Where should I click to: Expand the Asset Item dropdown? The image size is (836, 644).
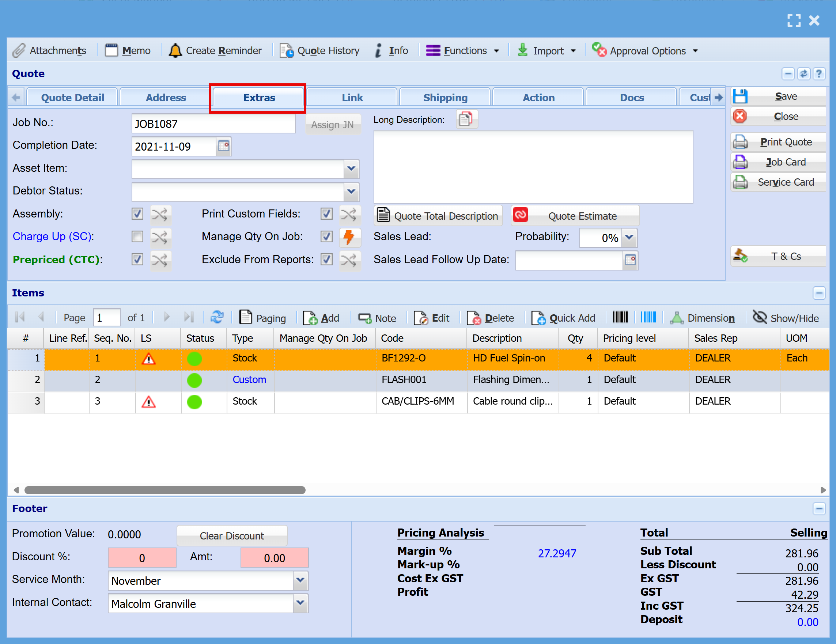[x=351, y=169]
